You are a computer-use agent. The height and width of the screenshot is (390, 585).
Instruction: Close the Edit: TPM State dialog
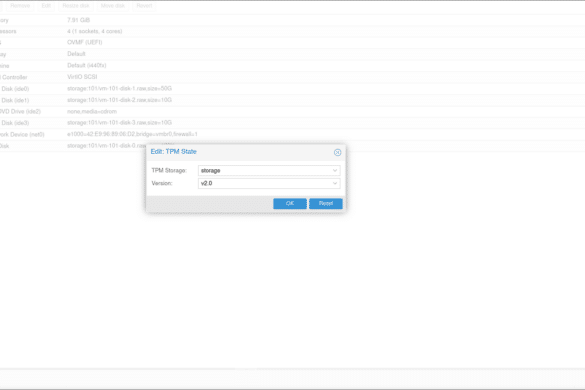pyautogui.click(x=337, y=152)
